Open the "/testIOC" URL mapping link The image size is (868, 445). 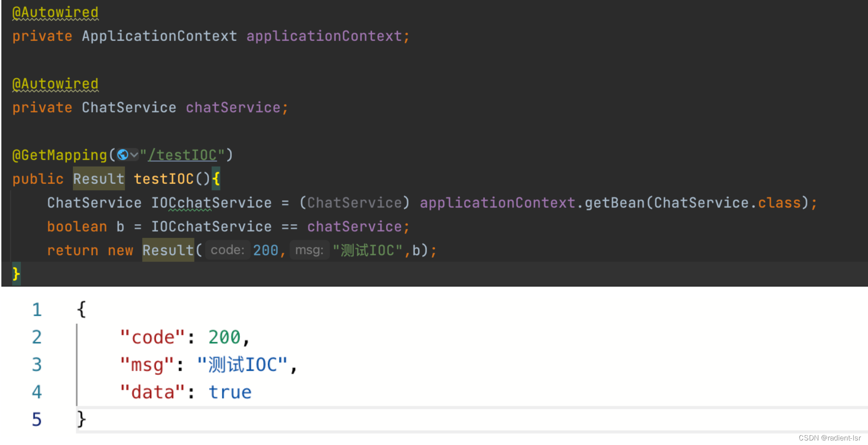182,155
